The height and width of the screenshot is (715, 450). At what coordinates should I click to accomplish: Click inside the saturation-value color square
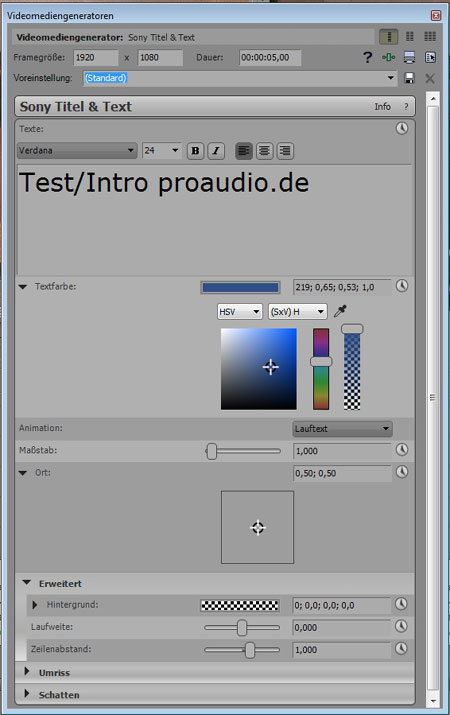(259, 369)
